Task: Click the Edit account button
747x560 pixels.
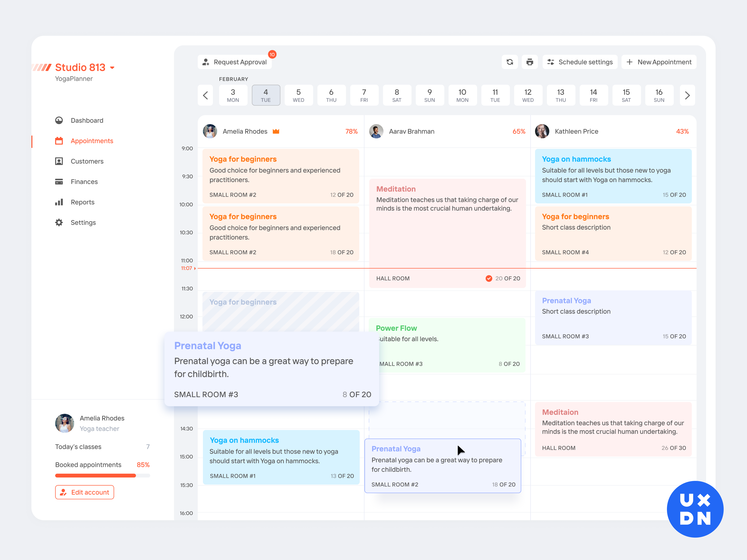Action: coord(84,492)
